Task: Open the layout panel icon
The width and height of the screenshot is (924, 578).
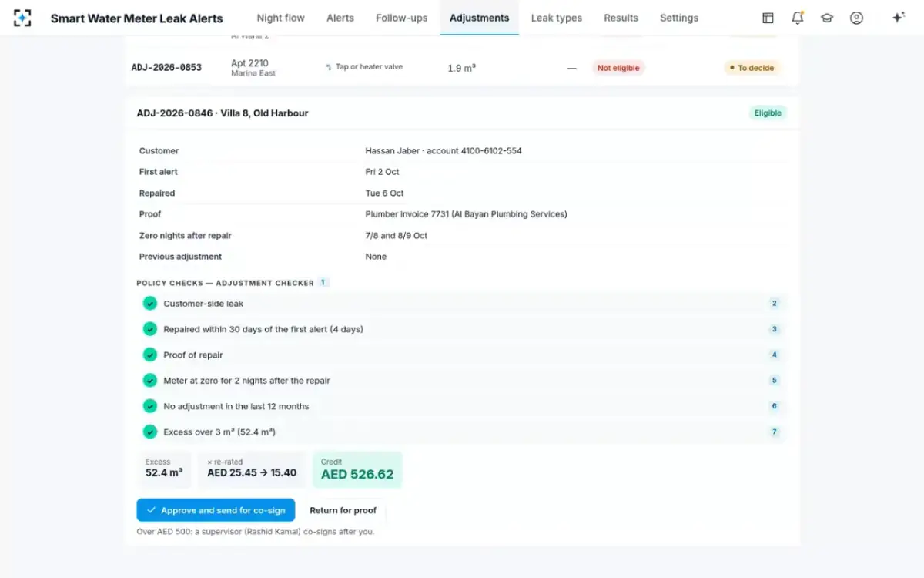Action: click(768, 18)
